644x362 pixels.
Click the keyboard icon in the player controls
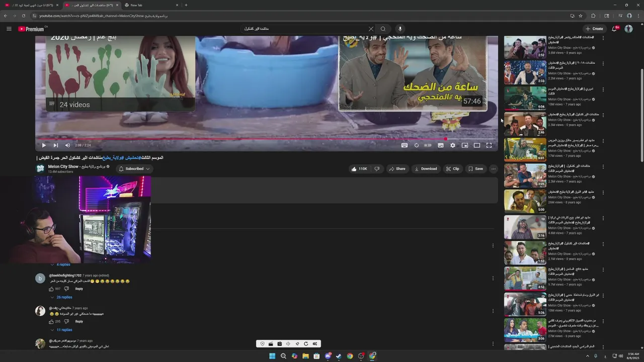[404, 145]
